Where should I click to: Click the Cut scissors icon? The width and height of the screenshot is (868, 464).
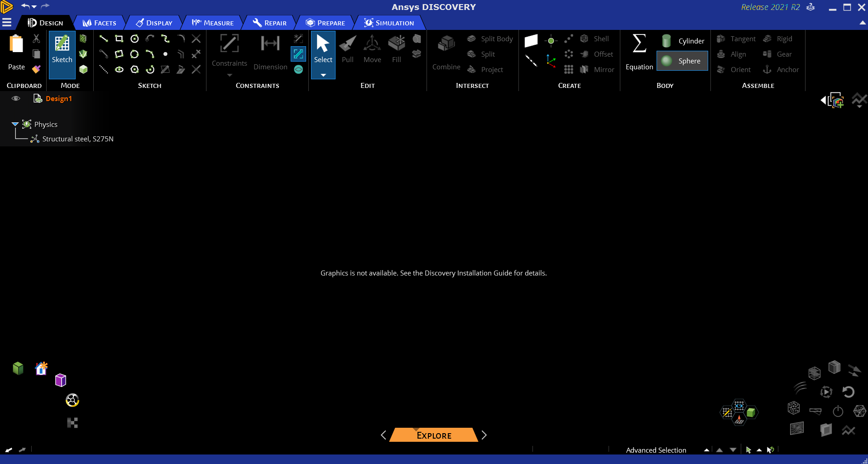point(36,39)
